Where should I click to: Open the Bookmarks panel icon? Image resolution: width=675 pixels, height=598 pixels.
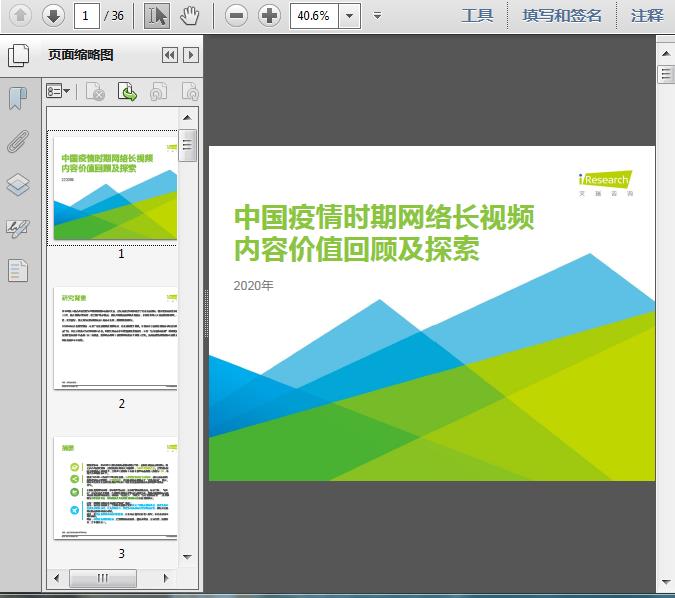tap(18, 98)
